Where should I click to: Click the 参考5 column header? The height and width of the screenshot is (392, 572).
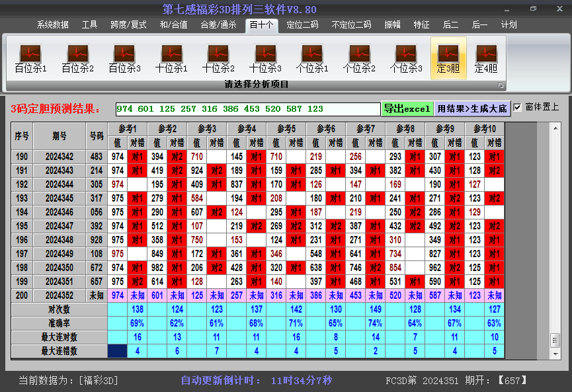[286, 129]
